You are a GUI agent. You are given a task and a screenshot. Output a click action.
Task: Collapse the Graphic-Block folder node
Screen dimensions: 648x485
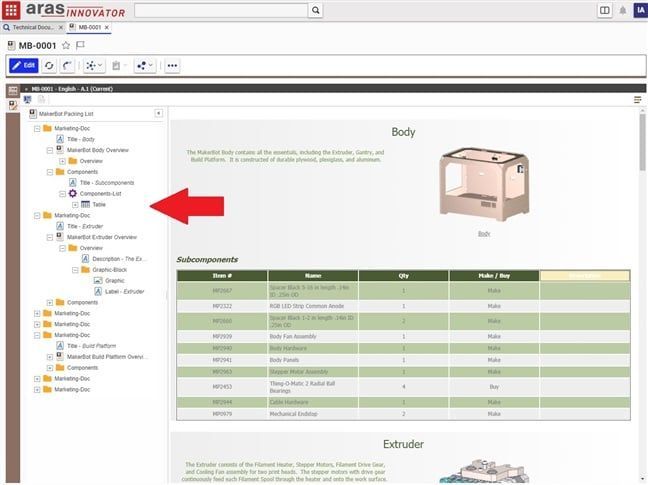tap(74, 269)
